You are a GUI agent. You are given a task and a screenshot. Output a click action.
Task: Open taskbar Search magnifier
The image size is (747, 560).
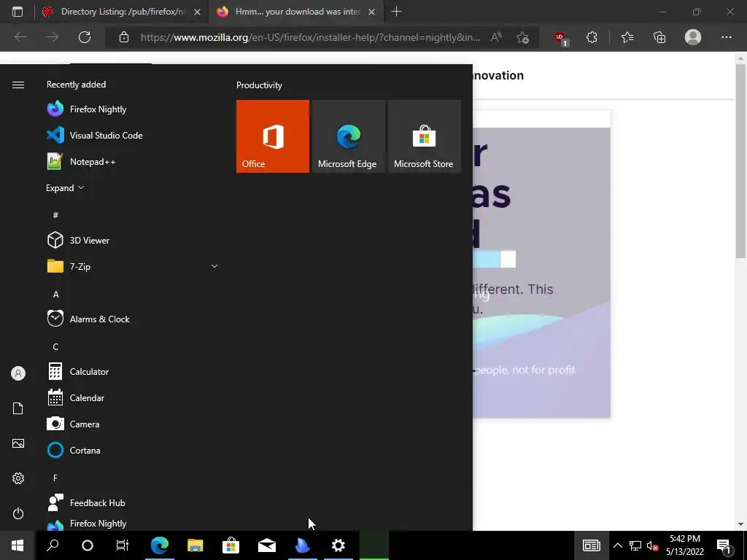(x=53, y=545)
